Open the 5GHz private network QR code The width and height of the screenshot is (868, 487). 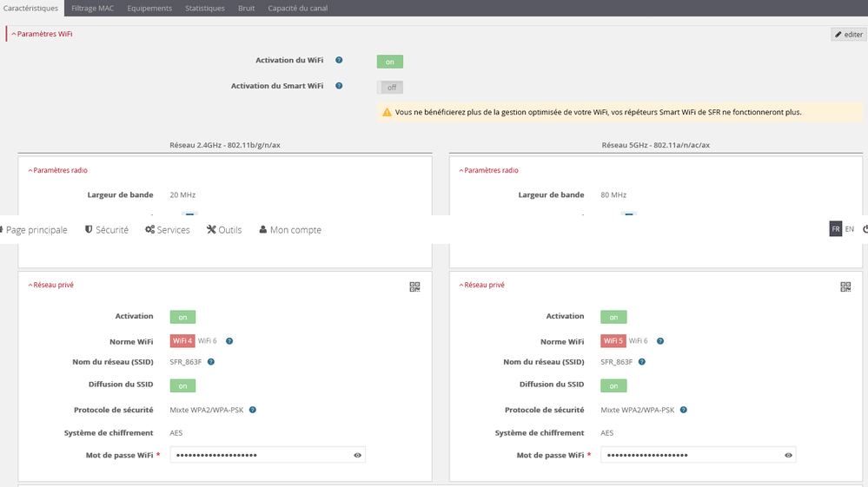pyautogui.click(x=845, y=286)
